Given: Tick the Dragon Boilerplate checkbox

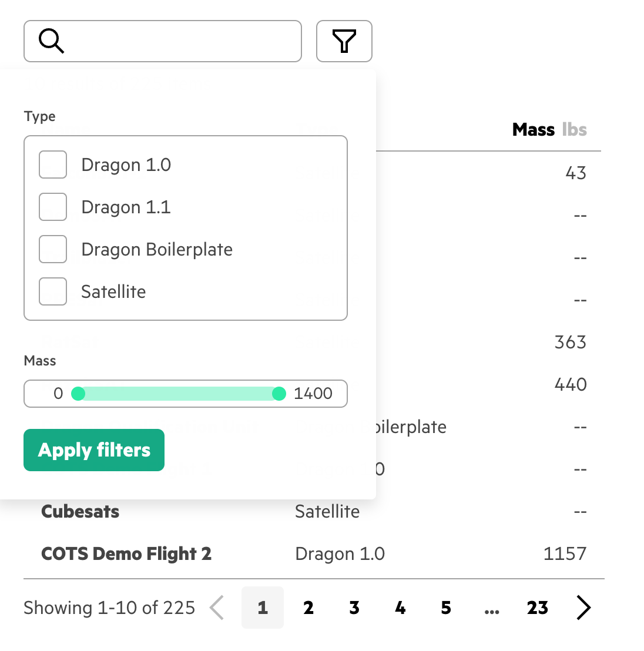Looking at the screenshot, I should (53, 249).
